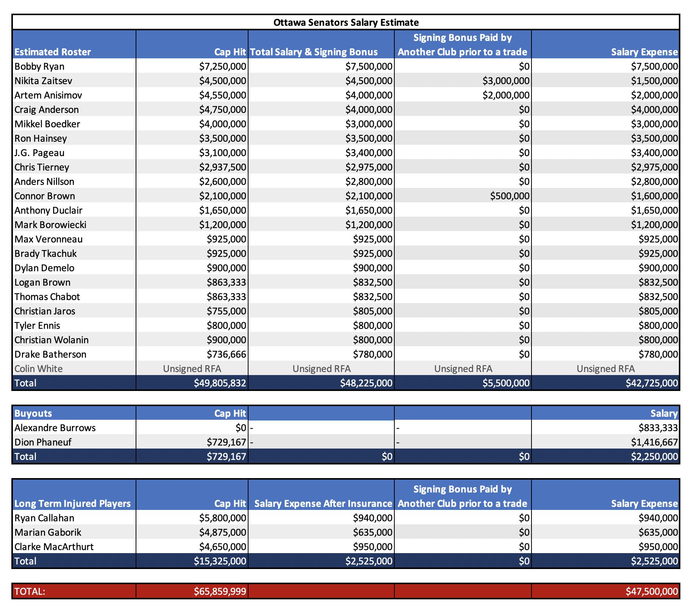The image size is (694, 616).
Task: Click Anders Nillson's cap hit $2,600,000
Action: click(192, 181)
